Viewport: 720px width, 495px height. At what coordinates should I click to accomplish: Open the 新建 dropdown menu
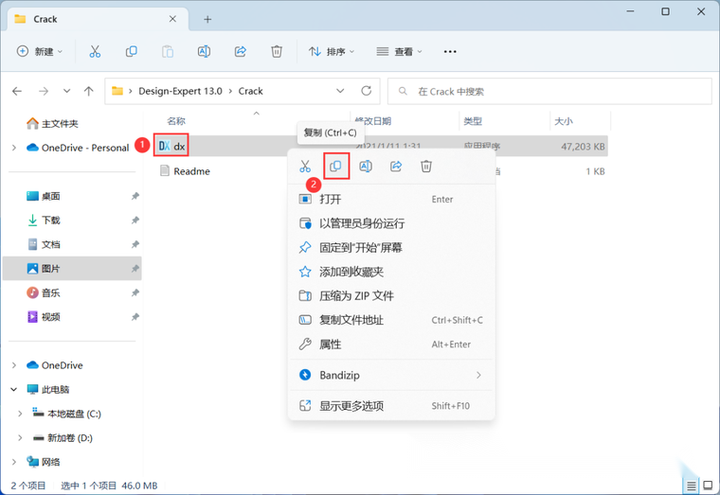(39, 51)
